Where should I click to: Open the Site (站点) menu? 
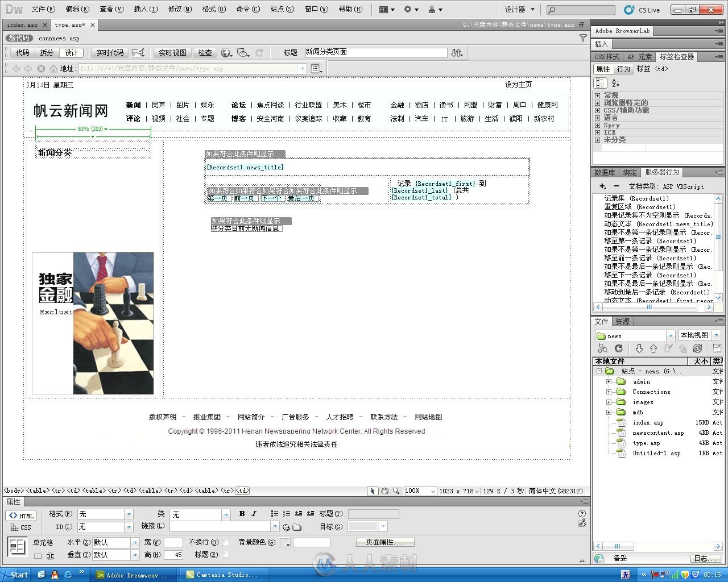[x=282, y=9]
